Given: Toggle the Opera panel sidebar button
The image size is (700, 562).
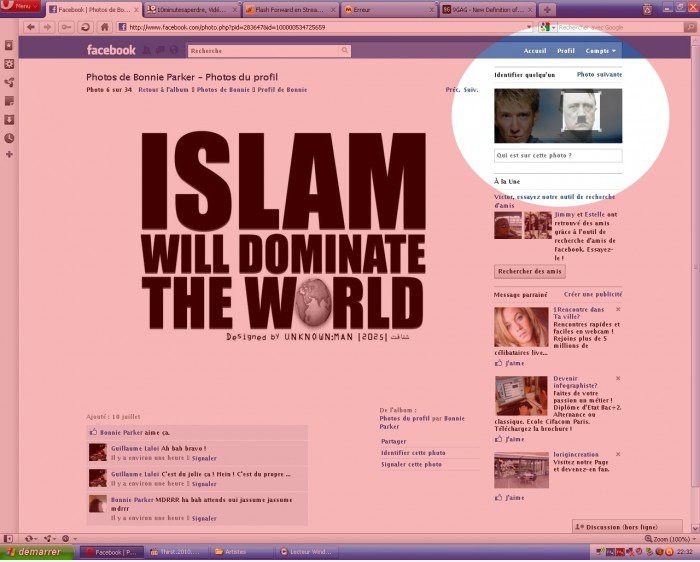Looking at the screenshot, I should pos(8,539).
